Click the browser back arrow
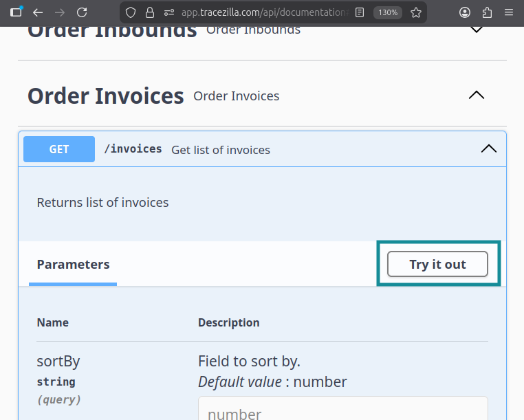 point(38,12)
